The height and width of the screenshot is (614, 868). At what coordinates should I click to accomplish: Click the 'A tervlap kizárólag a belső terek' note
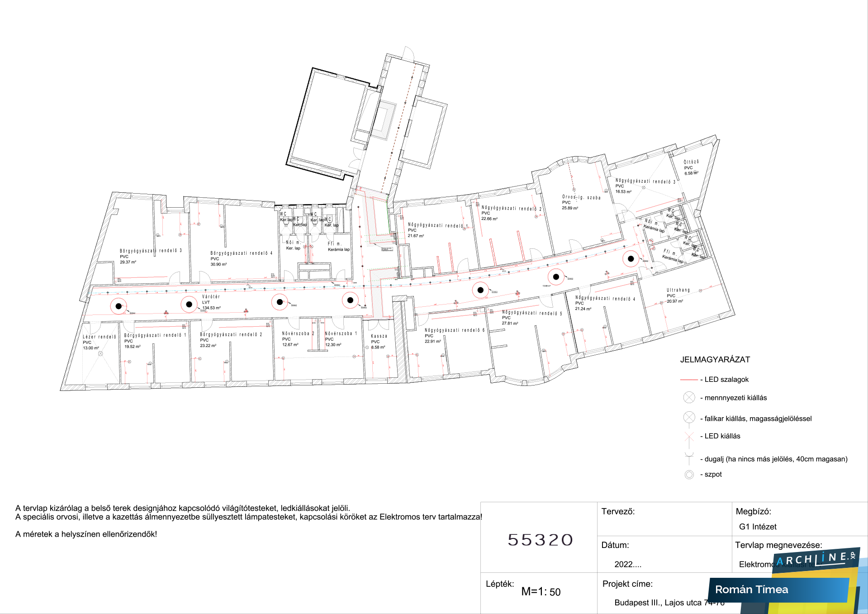click(183, 509)
